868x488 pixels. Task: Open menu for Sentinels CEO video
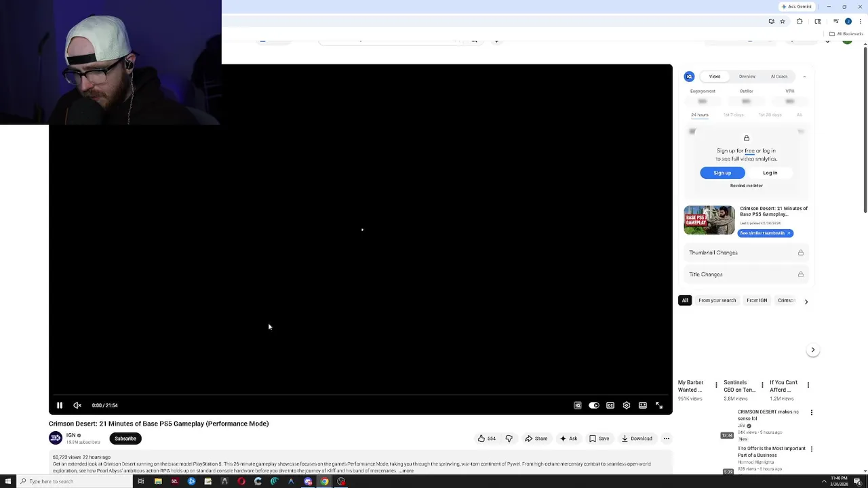(x=762, y=385)
